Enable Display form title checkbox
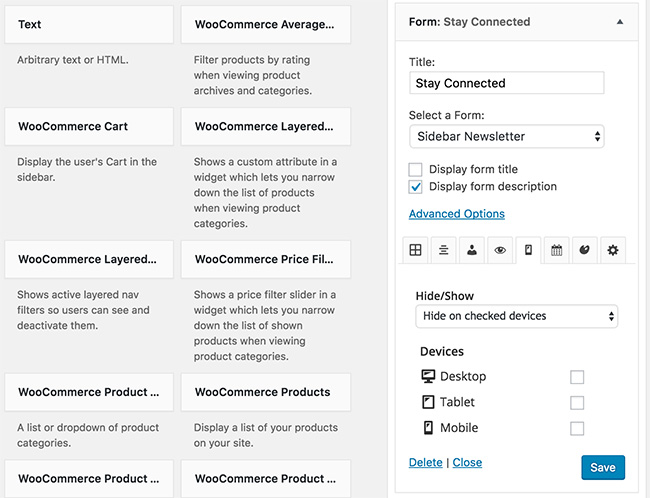 click(415, 170)
